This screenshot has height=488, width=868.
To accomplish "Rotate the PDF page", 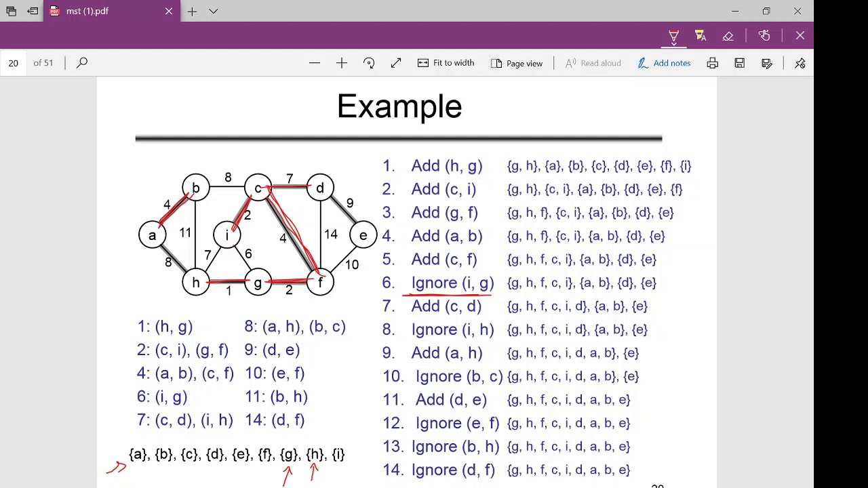I will pyautogui.click(x=369, y=63).
